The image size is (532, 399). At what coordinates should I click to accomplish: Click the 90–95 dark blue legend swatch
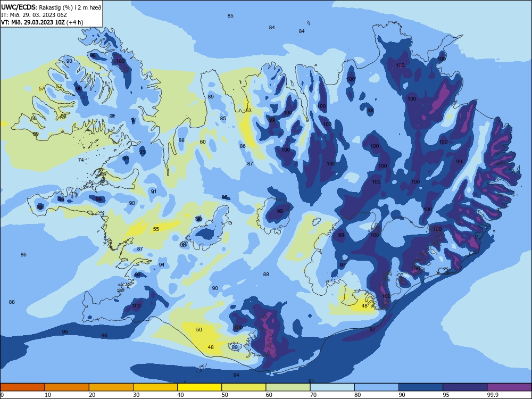click(421, 387)
